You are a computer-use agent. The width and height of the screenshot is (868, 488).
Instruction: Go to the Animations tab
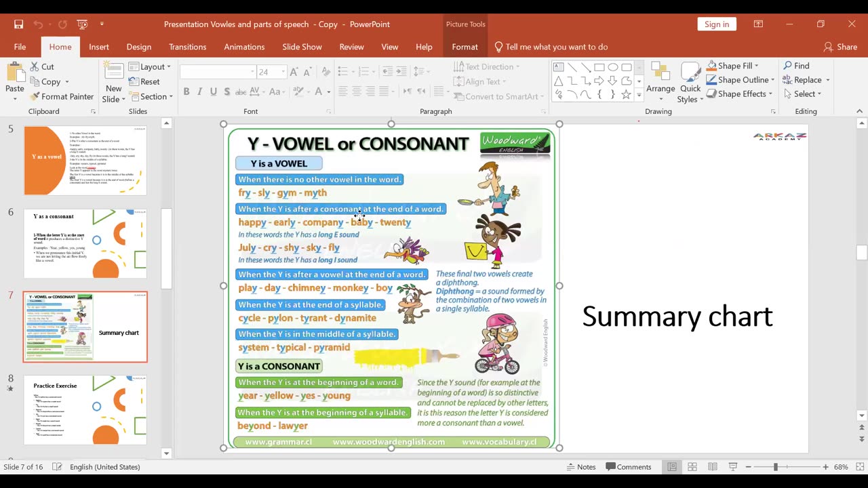point(244,47)
